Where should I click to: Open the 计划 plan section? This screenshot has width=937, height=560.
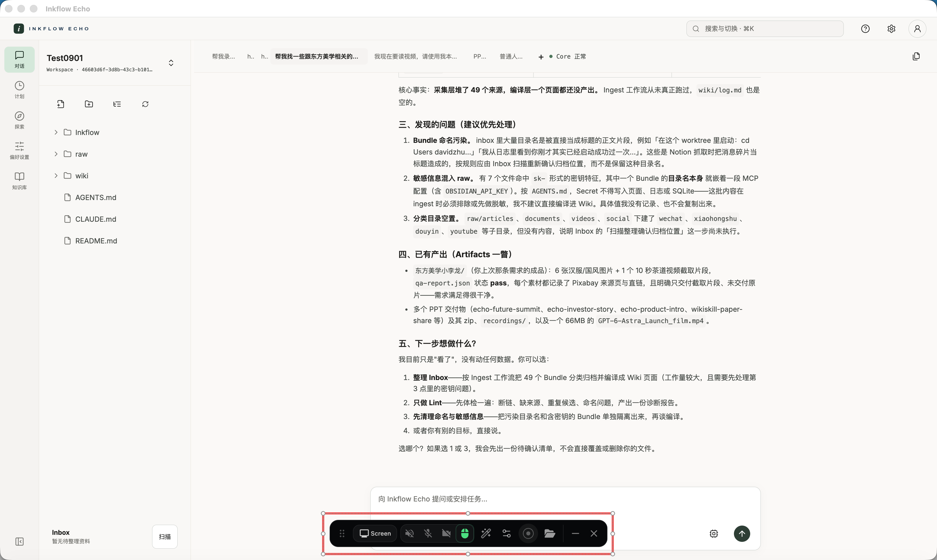coord(19,90)
